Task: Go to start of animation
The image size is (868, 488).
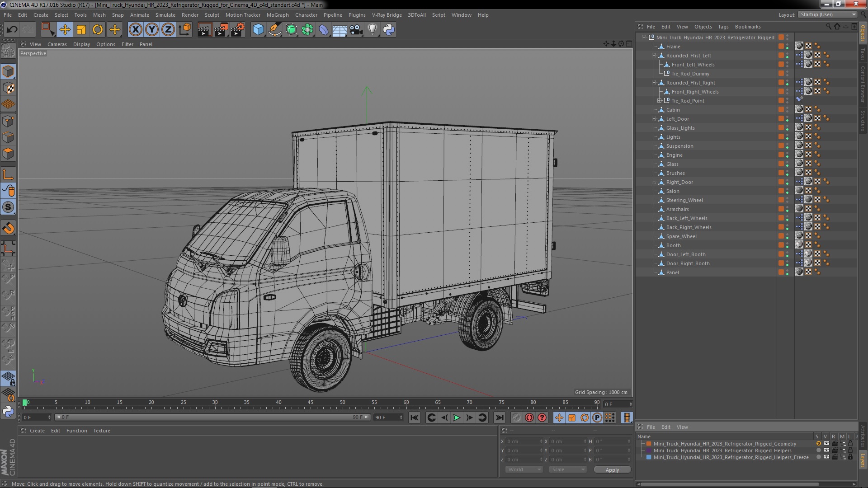Action: (x=414, y=418)
